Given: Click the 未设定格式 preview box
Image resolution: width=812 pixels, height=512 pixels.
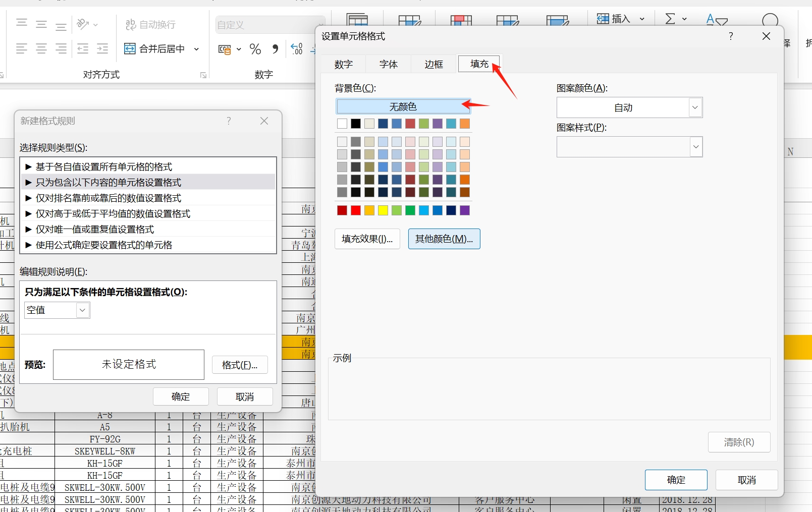Looking at the screenshot, I should tap(129, 364).
